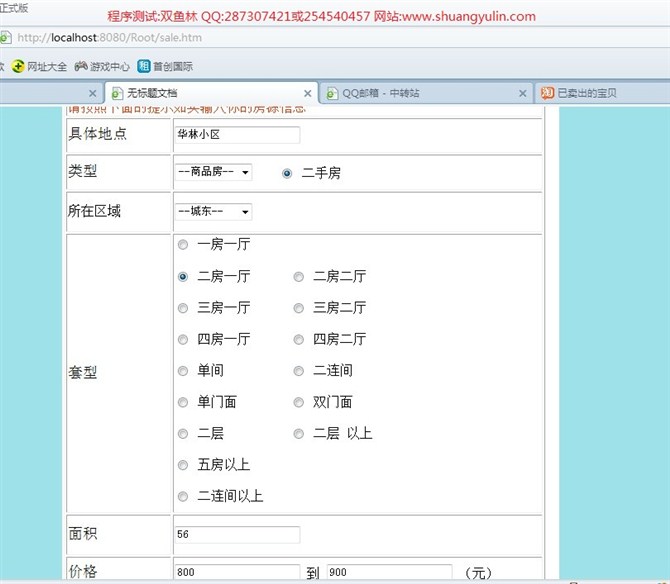
Task: Click the 类型 label
Action: (82, 171)
